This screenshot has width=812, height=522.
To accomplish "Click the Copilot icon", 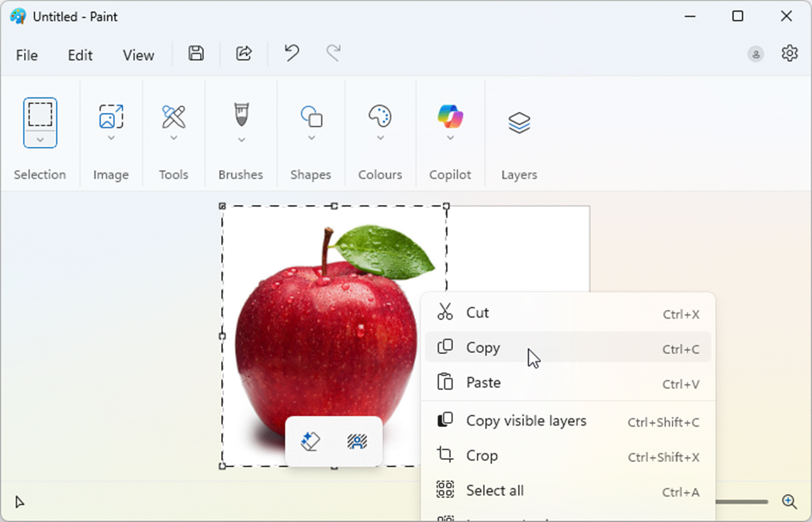I will [450, 117].
